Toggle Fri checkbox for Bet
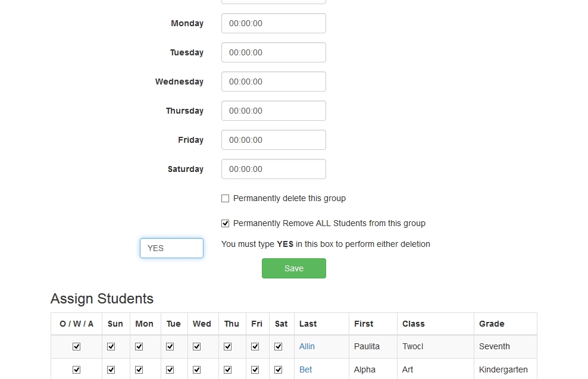The width and height of the screenshot is (588, 379). click(x=255, y=369)
